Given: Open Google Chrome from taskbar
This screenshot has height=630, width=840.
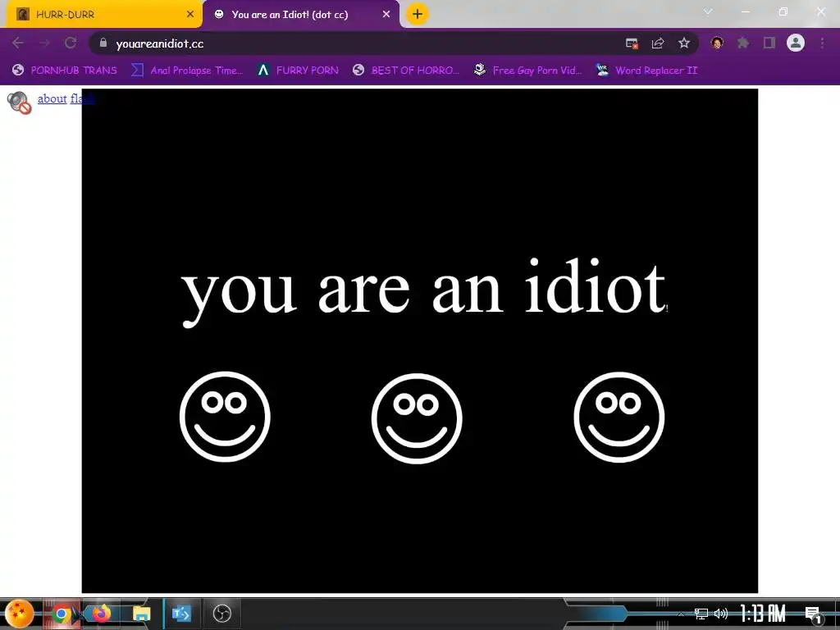Looking at the screenshot, I should click(x=62, y=614).
